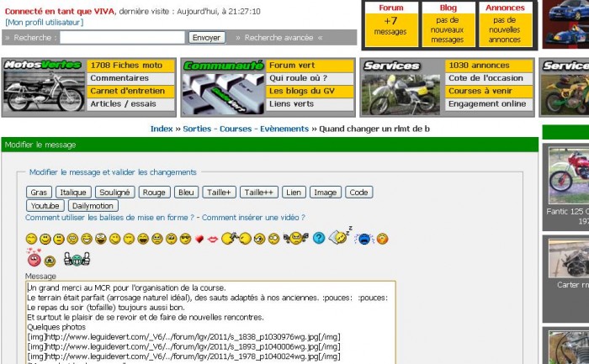Click the MotosVertes logo
589x364 pixels.
42,65
